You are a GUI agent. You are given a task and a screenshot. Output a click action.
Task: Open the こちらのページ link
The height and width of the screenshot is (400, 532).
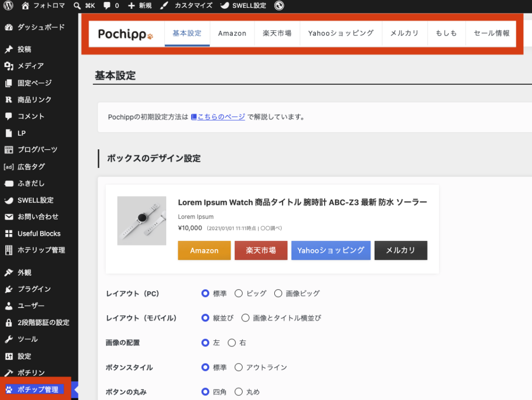point(218,117)
